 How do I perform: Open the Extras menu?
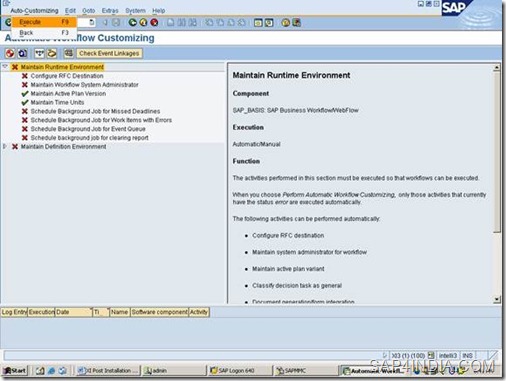tap(110, 11)
